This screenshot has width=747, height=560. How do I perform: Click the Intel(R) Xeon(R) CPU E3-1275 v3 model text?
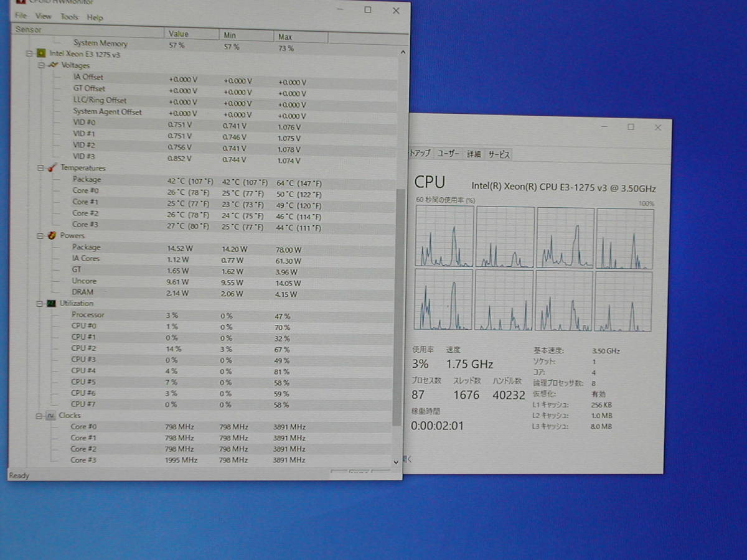tap(564, 187)
